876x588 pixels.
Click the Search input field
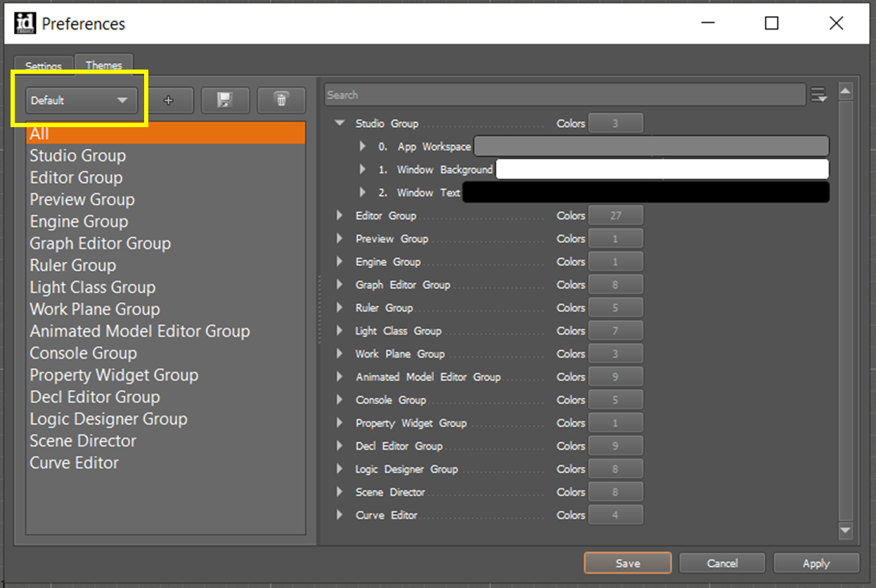coord(565,95)
